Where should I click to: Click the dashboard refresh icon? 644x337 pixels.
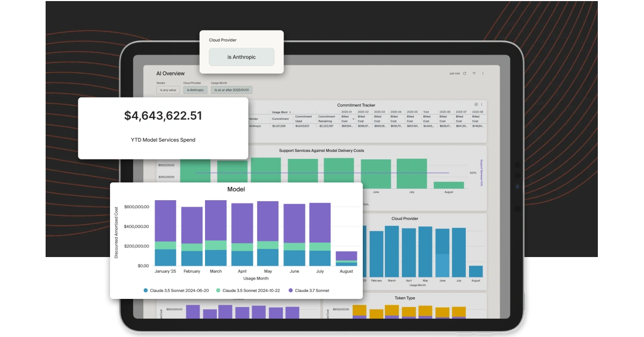click(464, 74)
